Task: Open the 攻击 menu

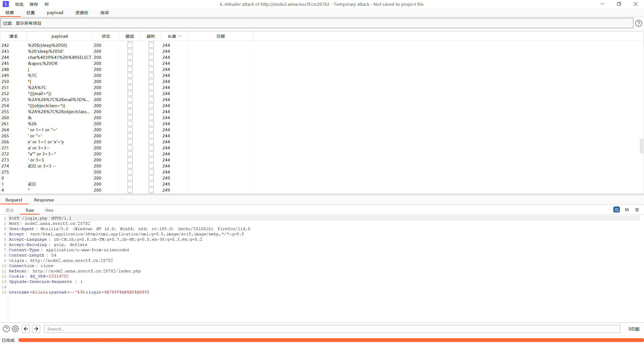Action: 19,4
